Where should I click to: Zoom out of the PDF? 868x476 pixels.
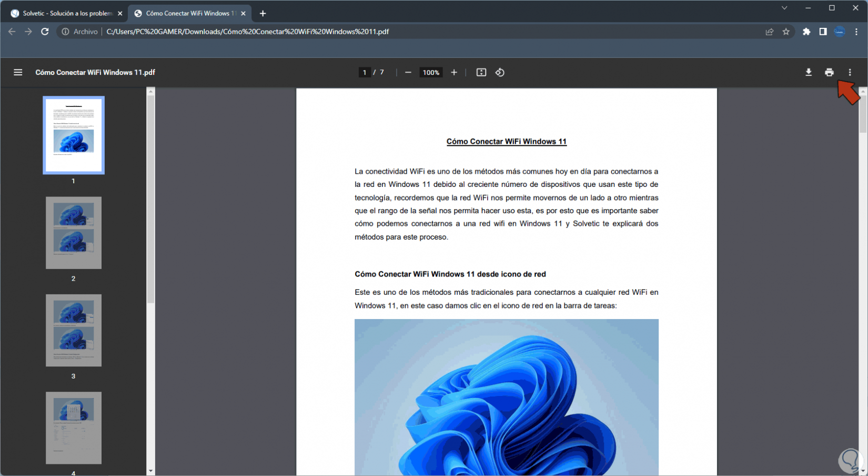(x=408, y=73)
